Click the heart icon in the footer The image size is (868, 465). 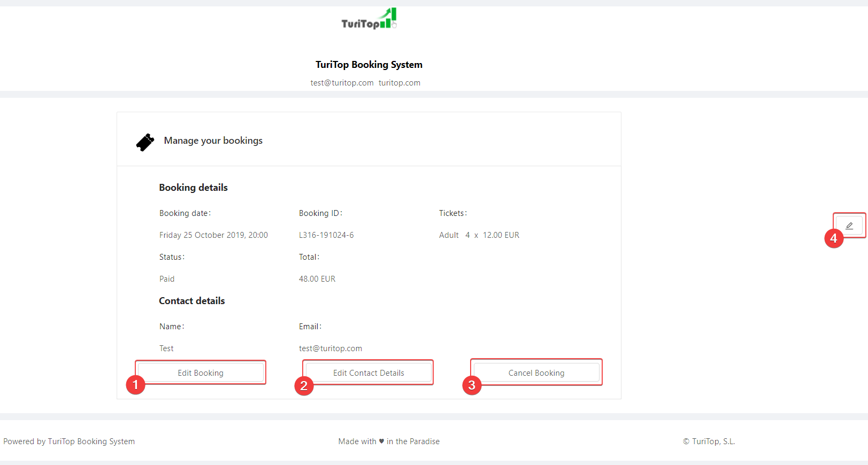click(x=381, y=441)
